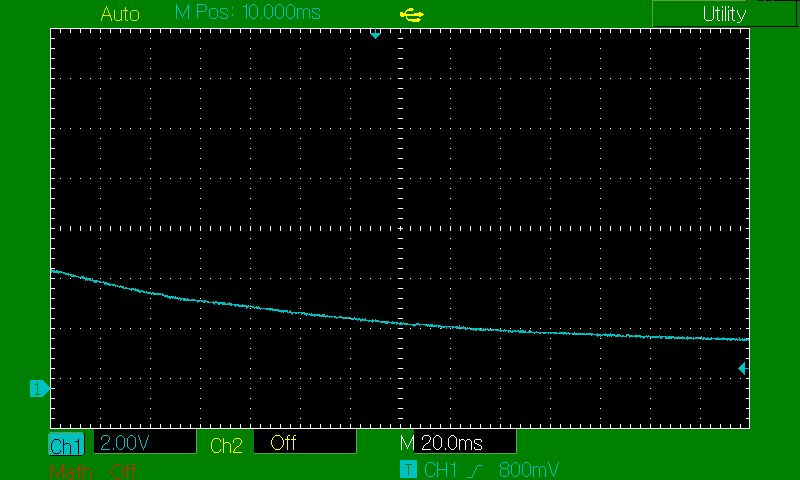Click the M Pos: 10.000ms readout
Viewport: 800px width, 480px height.
click(x=247, y=12)
